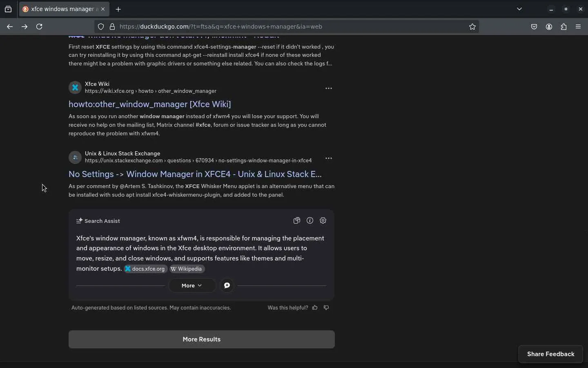Start a chat about this answer
Image resolution: width=588 pixels, height=368 pixels.
pyautogui.click(x=227, y=285)
